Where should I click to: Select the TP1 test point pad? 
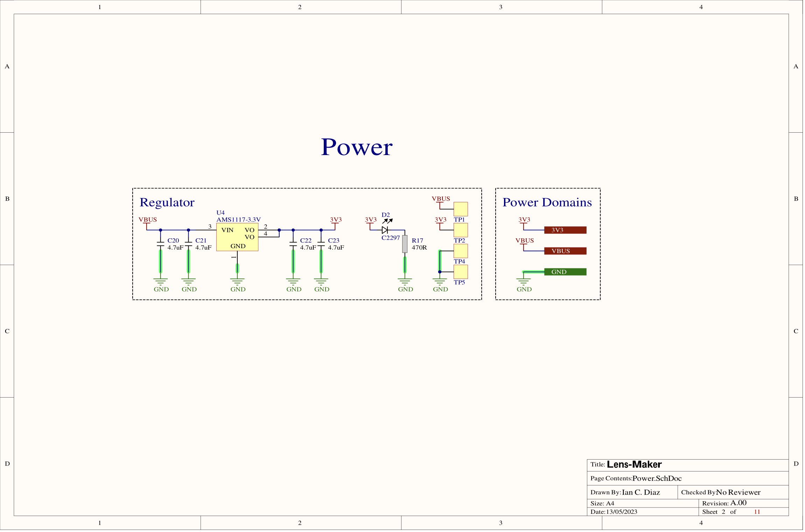461,209
